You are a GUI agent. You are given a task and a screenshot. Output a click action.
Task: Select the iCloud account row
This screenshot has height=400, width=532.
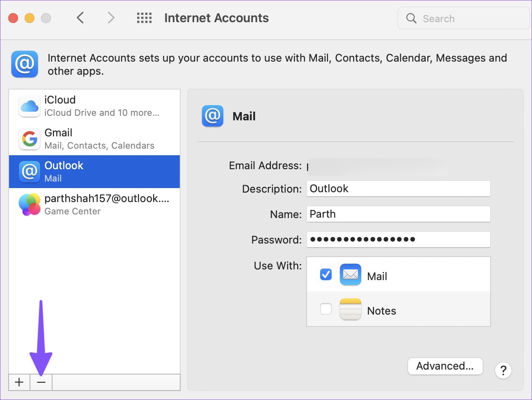pos(94,106)
